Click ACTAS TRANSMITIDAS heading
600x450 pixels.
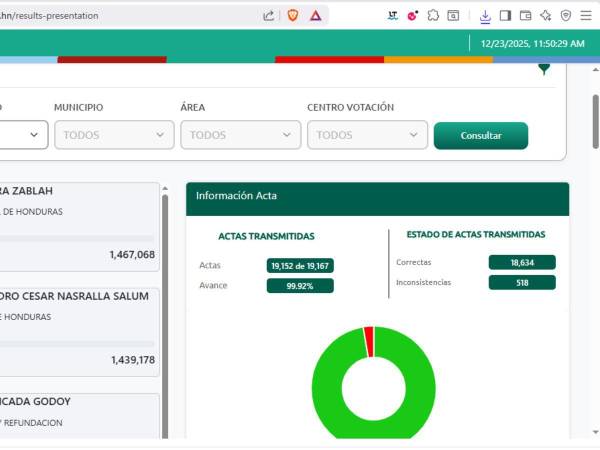pos(266,236)
